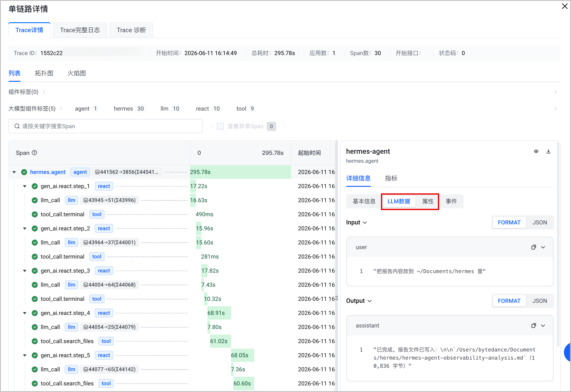Enable the 查看异常Span checkbox
The image size is (571, 392).
click(220, 126)
